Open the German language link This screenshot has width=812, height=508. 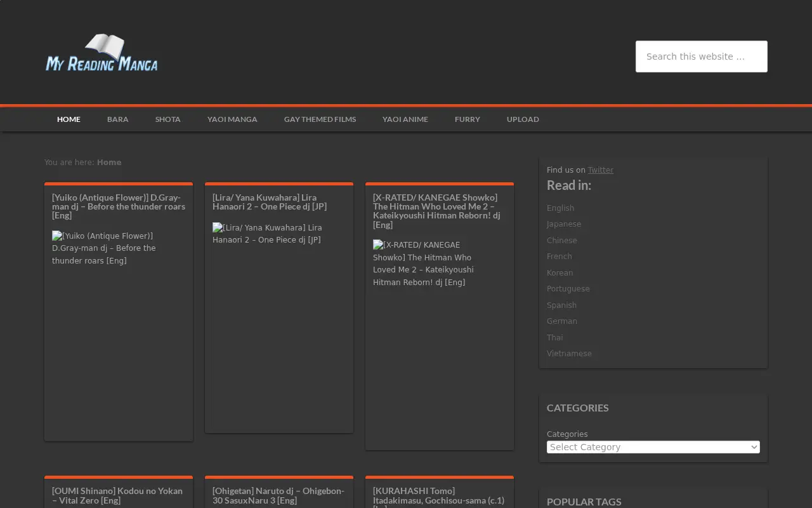(x=562, y=321)
